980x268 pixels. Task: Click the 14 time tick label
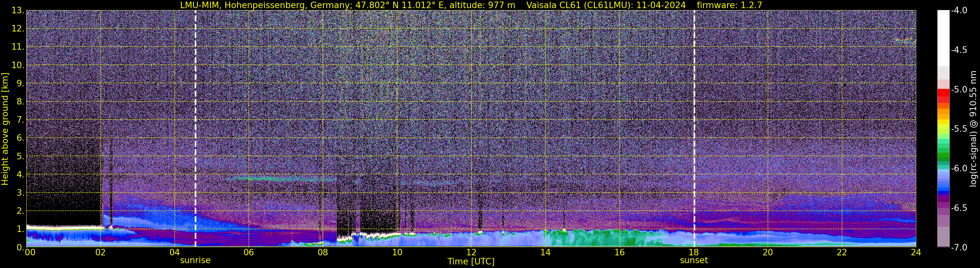(x=545, y=252)
